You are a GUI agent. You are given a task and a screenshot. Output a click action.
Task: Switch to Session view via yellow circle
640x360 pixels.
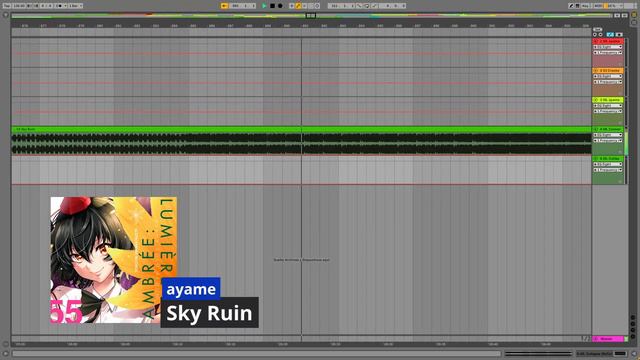click(x=634, y=15)
